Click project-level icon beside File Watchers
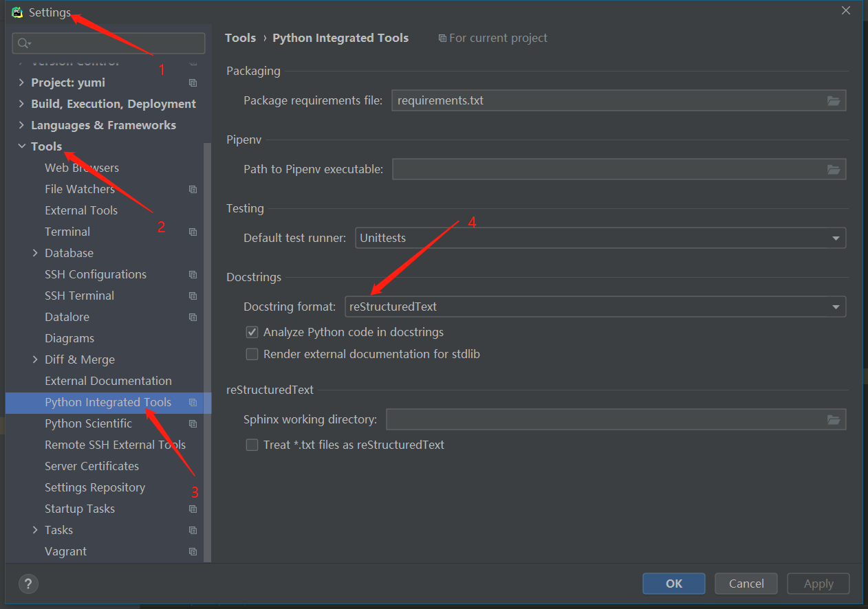Screen dimensions: 868x609 click(193, 190)
